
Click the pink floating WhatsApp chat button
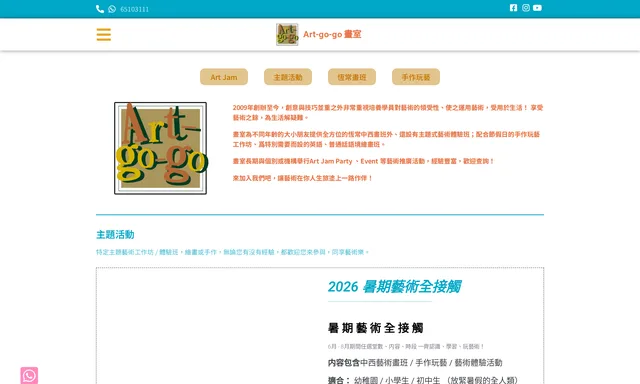coord(29,375)
